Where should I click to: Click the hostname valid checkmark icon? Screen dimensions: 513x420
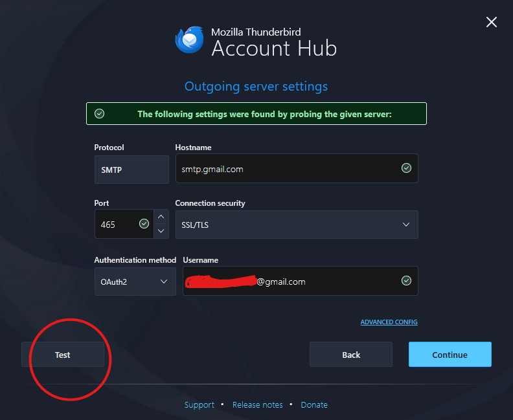406,168
